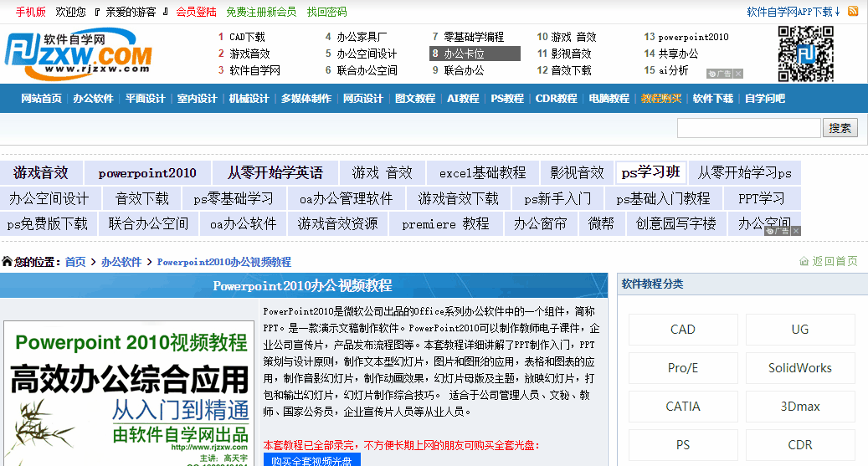Click 首页 in the breadcrumb
Image resolution: width=868 pixels, height=466 pixels.
(75, 262)
